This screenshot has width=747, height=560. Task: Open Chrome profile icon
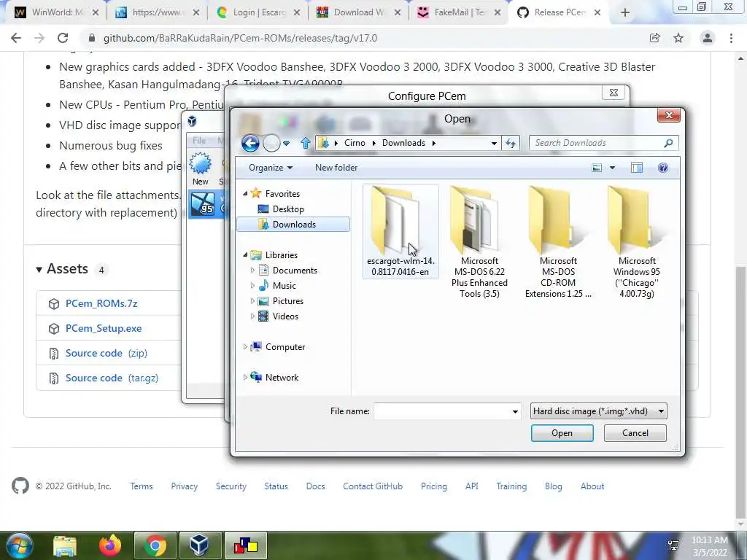point(708,38)
